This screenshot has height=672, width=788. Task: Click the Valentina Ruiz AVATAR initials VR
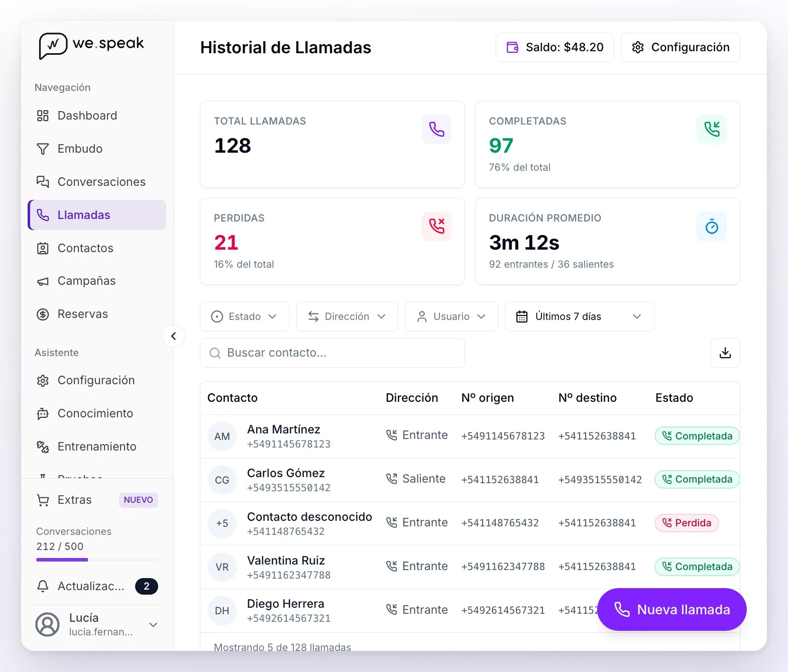(x=222, y=567)
